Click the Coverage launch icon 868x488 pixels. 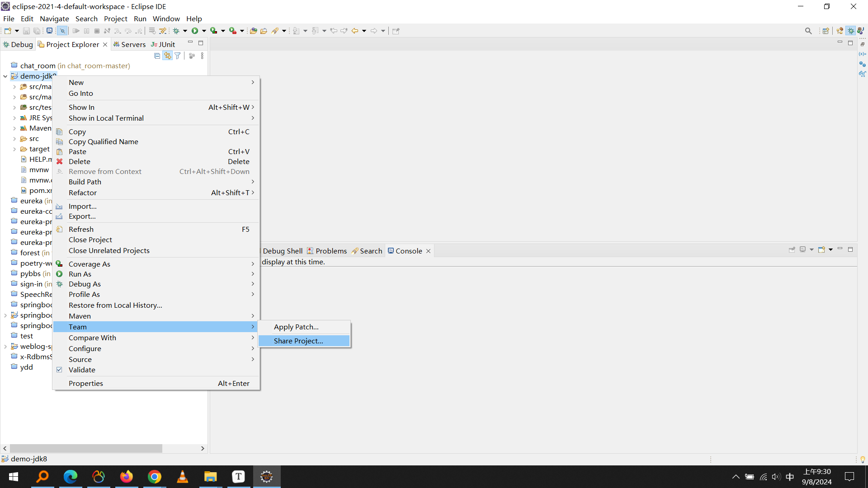coord(214,31)
